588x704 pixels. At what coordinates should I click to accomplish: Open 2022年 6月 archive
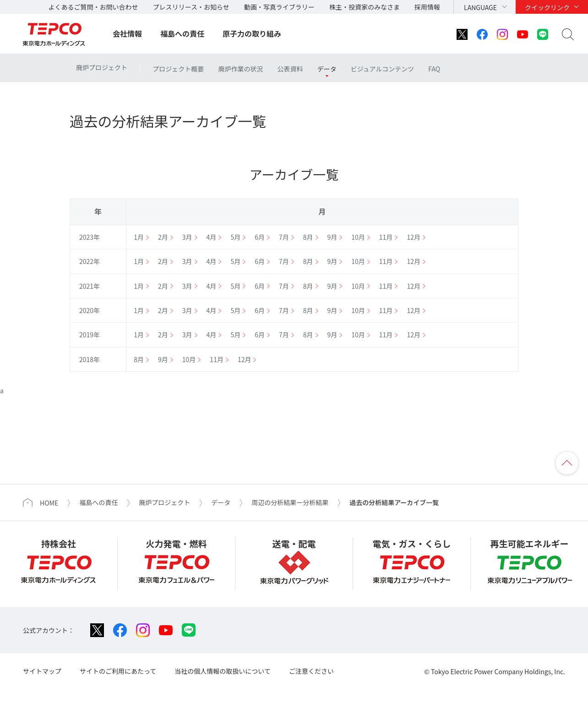coord(262,262)
